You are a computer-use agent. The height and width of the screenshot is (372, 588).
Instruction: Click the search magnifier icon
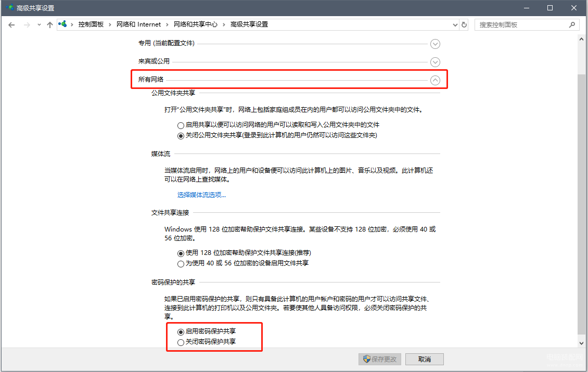coord(572,25)
